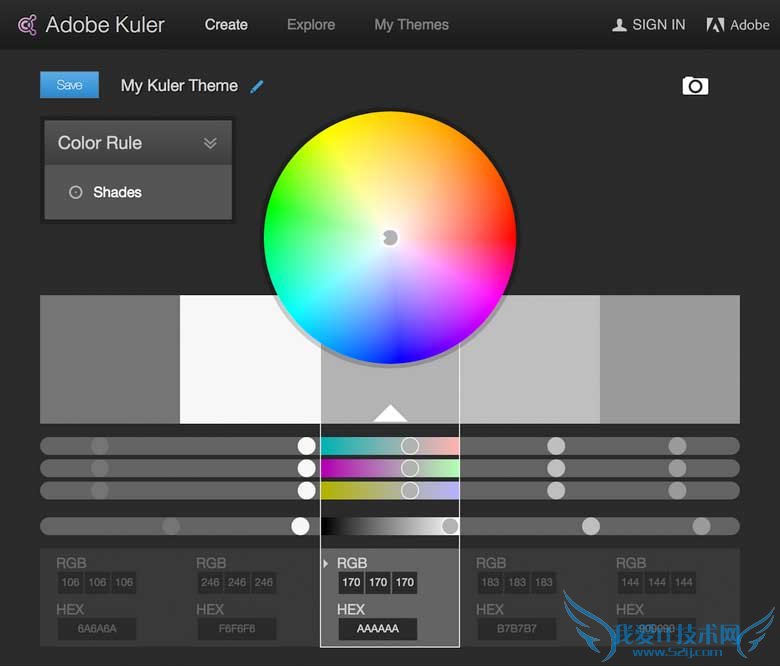Click the first RGB 106 field
Screen dimensions: 780x667
71,582
